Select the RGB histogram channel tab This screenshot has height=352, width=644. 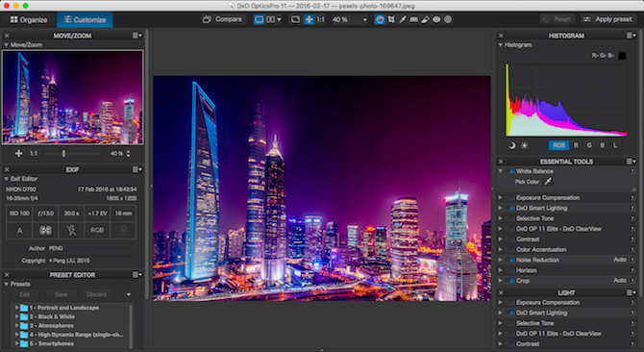[x=558, y=145]
